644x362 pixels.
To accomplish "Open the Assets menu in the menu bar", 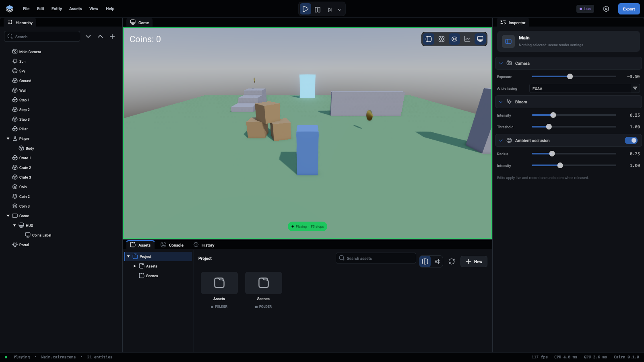I will coord(76,8).
